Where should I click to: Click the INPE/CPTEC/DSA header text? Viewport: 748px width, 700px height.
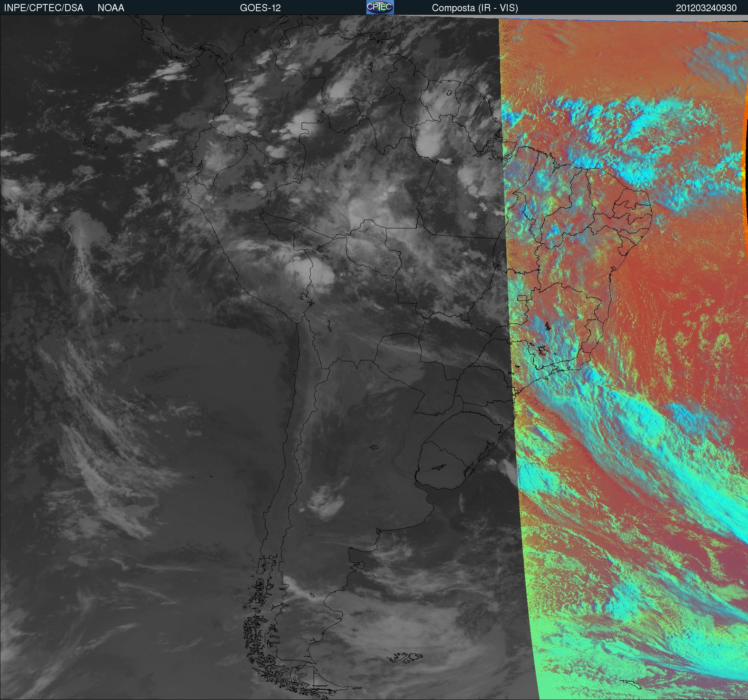coord(44,8)
